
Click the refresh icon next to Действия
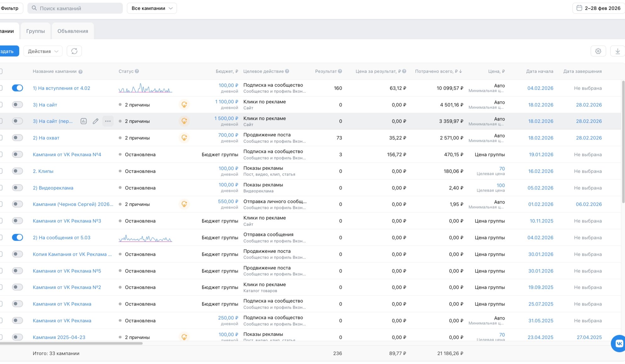click(x=74, y=51)
